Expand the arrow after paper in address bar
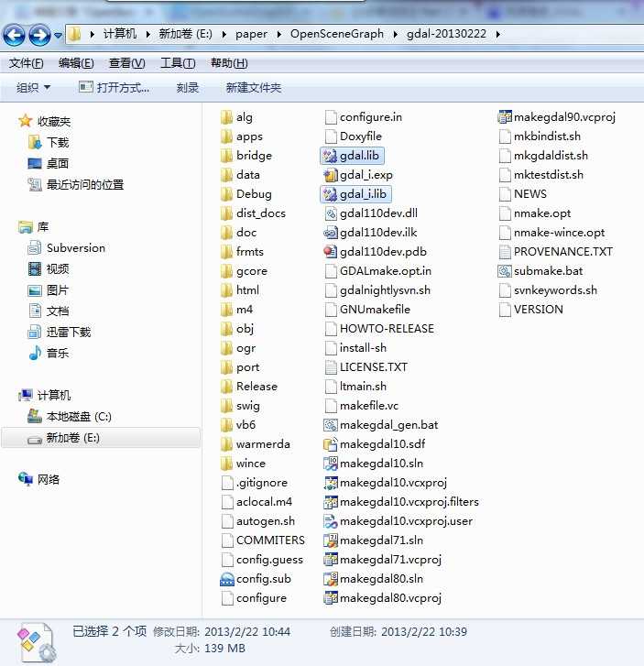The height and width of the screenshot is (666, 644). click(x=278, y=34)
